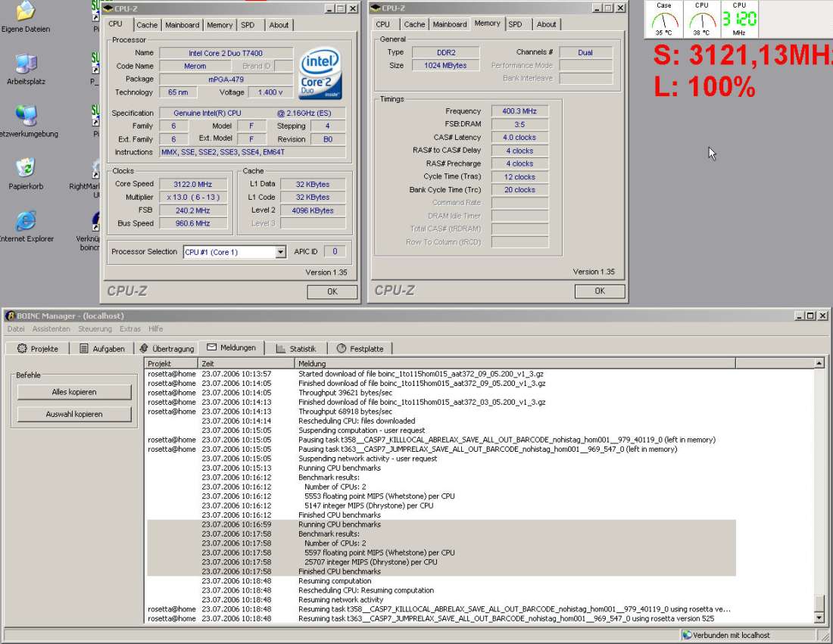Select message '25707 integer MIPS (Dhrystone) per CPU'
The height and width of the screenshot is (644, 833).
tap(441, 562)
